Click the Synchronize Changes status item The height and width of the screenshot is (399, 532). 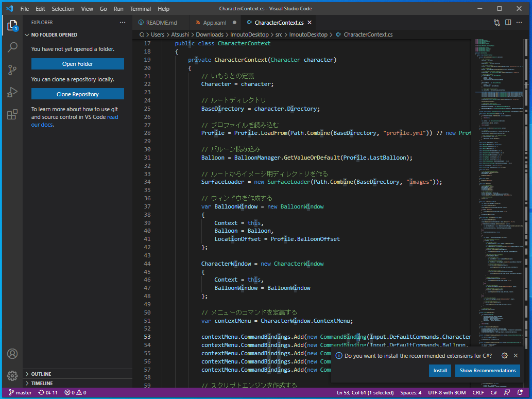pos(48,392)
